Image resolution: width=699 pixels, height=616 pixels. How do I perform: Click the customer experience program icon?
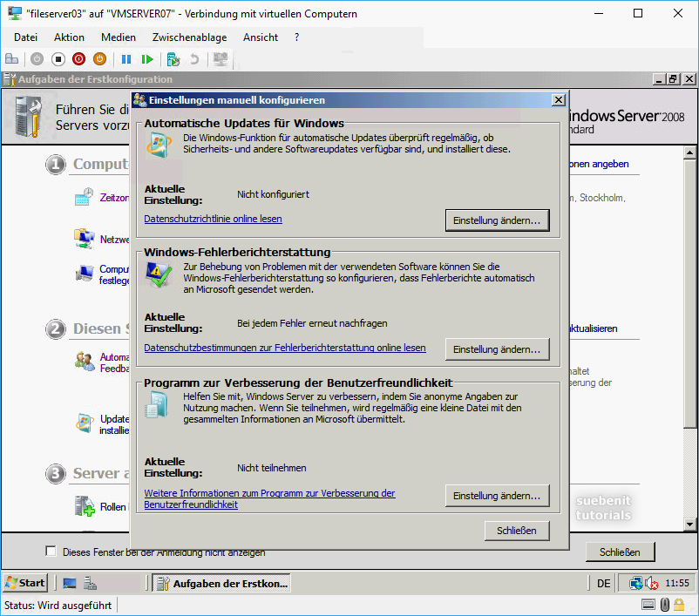pyautogui.click(x=157, y=405)
